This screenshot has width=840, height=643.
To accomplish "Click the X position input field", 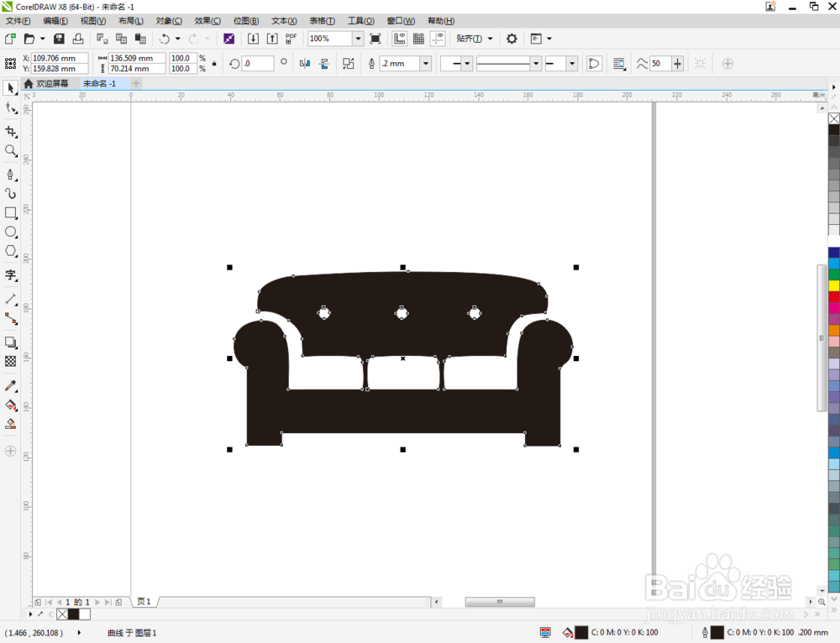I will (60, 58).
